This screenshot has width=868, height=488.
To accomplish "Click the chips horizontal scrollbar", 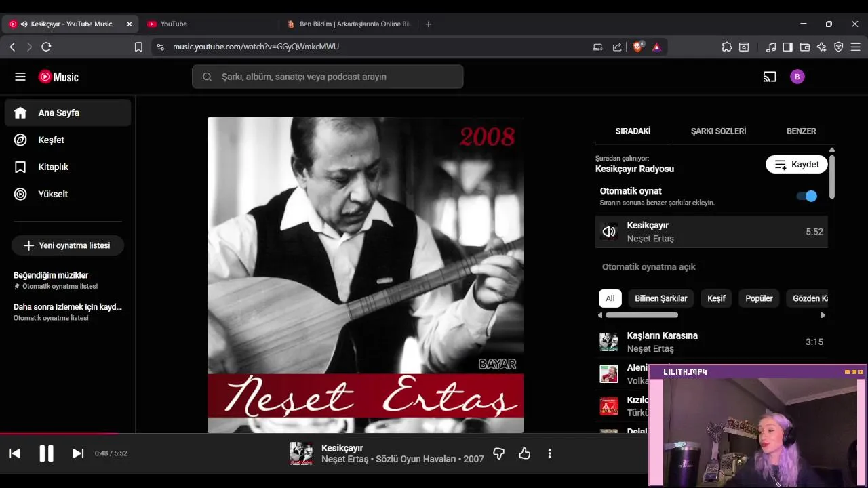I will click(642, 314).
